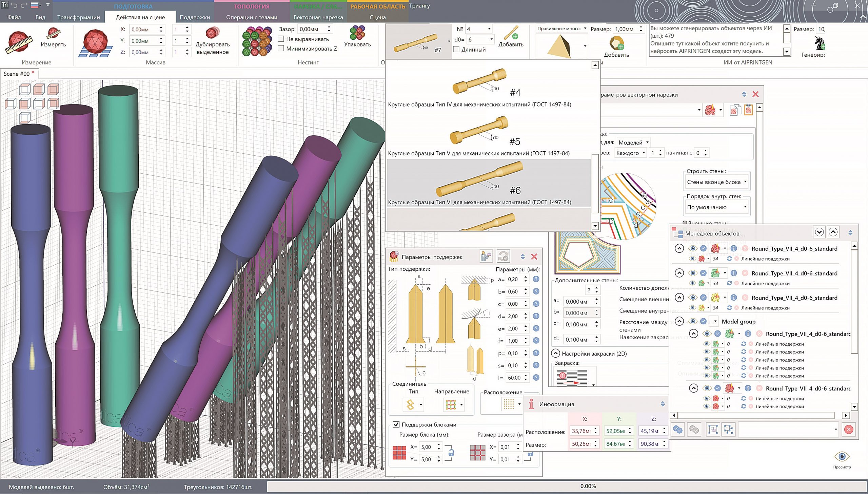This screenshot has height=494, width=868.
Task: Click the nesting colored spheres icon
Action: pos(257,42)
